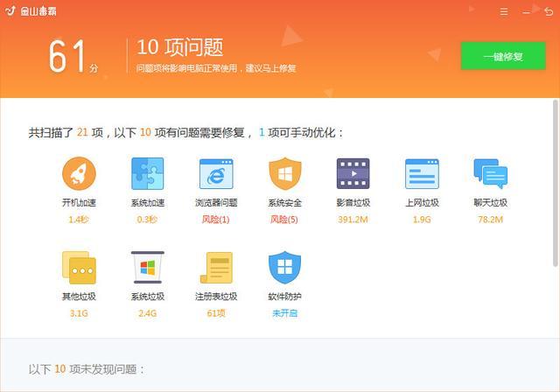Click the 软件防护 label text

tap(284, 297)
